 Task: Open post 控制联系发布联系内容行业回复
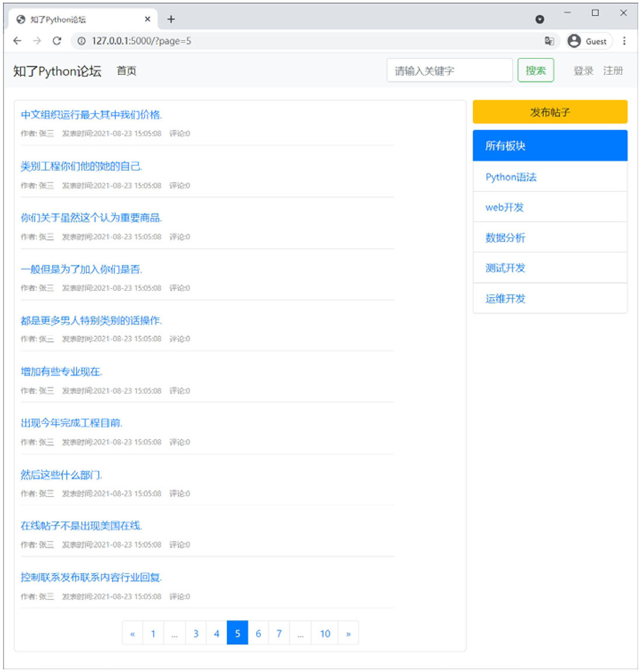pos(91,577)
